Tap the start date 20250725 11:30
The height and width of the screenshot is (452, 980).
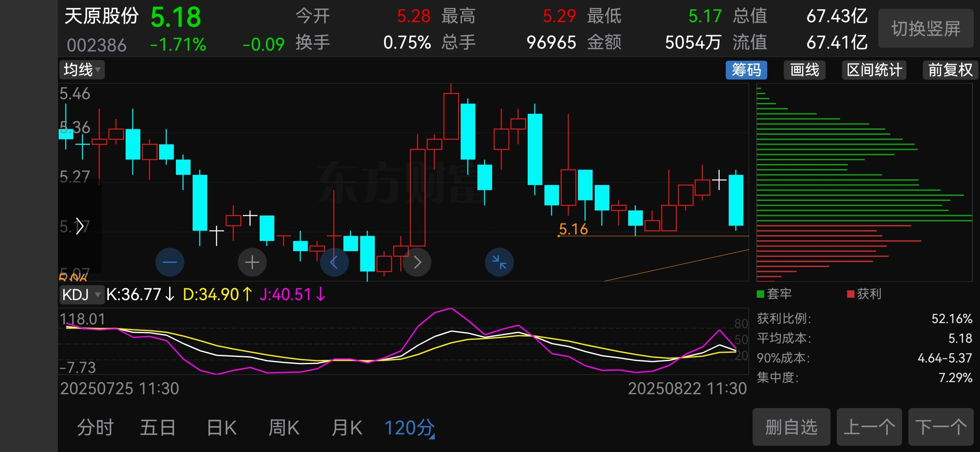[x=119, y=389]
